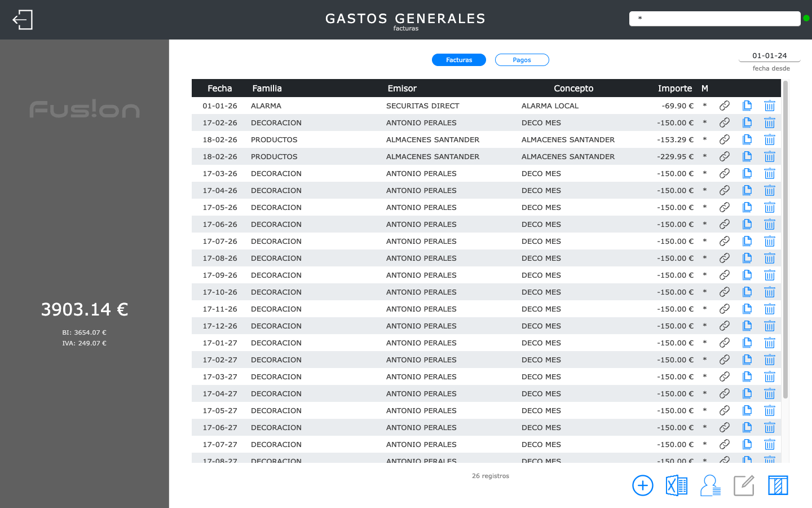Select the SECURITAS DIRECT emisor cell
The width and height of the screenshot is (812, 508).
pos(423,106)
